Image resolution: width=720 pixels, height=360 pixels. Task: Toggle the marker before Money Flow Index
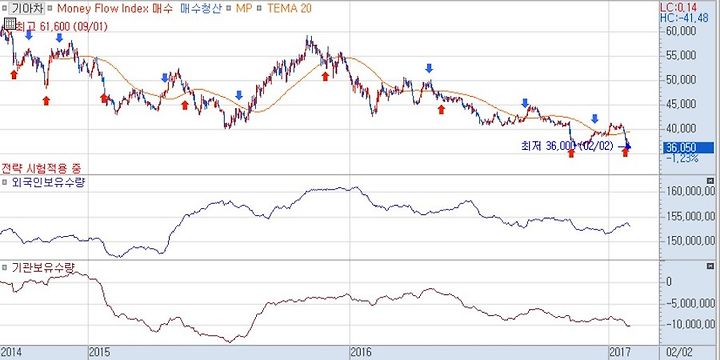point(50,8)
